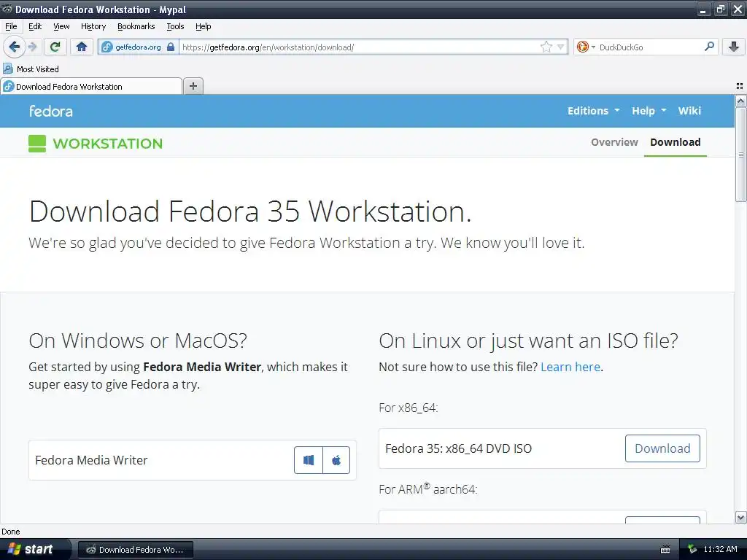
Task: Click the search magnifier icon
Action: point(709,47)
